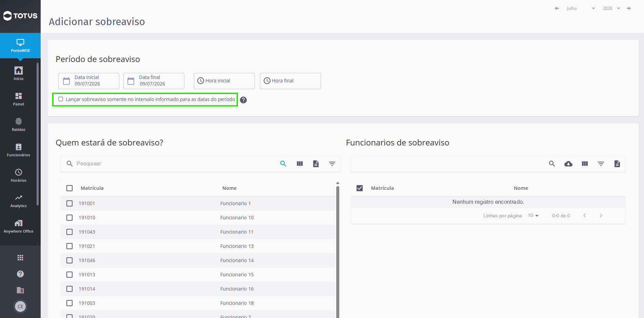644x318 pixels.
Task: Enable Lançar sobreaviso somente no intervalo checkbox
Action: point(61,99)
